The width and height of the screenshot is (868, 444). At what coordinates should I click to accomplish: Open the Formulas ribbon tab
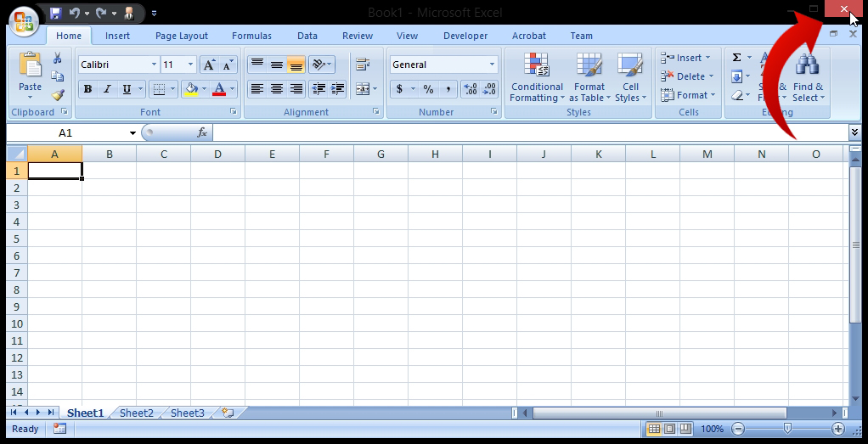pos(251,36)
